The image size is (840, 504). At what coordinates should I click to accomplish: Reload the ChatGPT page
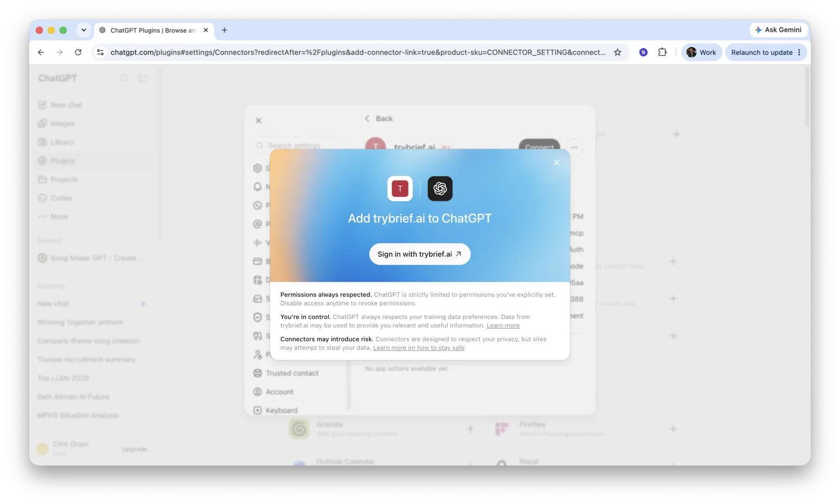[78, 52]
